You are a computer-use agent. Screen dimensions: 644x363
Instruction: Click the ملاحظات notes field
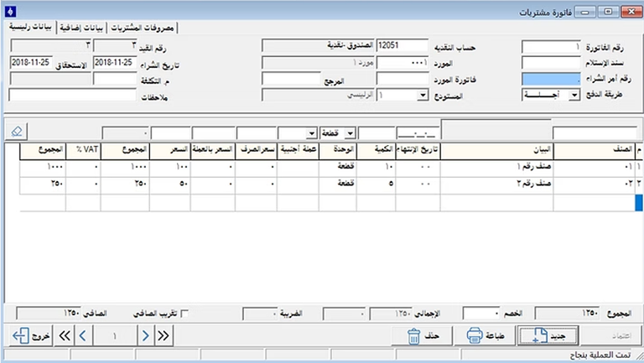[x=72, y=95]
